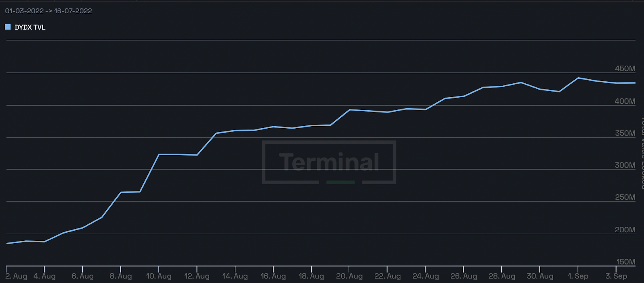Click the 450M y-axis label
The image size is (644, 283).
(x=625, y=69)
